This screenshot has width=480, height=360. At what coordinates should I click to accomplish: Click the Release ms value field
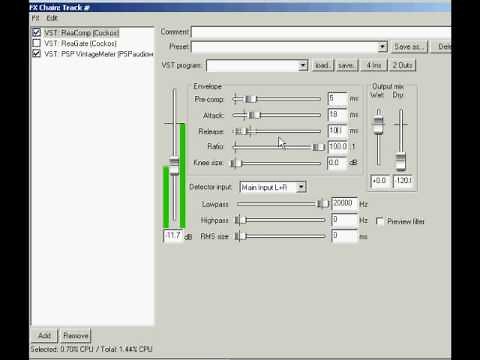point(337,131)
